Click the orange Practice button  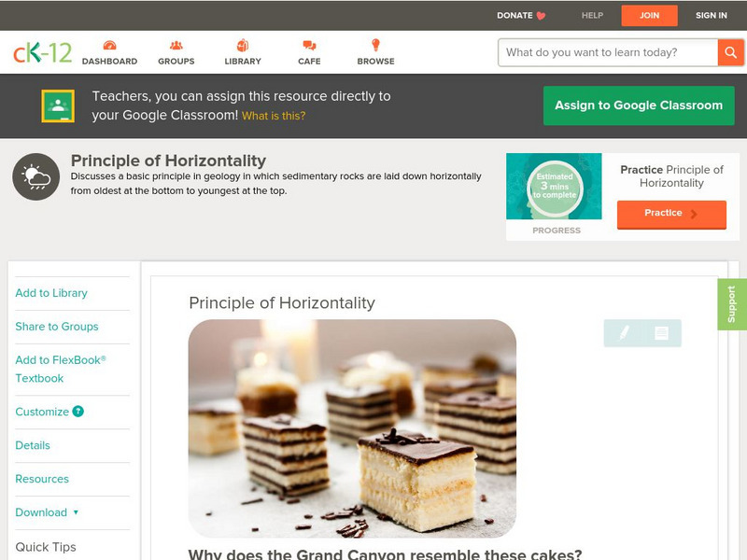(671, 214)
